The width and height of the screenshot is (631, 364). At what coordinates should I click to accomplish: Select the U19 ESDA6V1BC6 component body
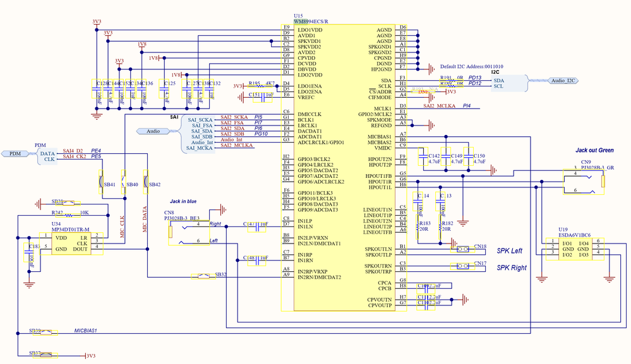(575, 249)
